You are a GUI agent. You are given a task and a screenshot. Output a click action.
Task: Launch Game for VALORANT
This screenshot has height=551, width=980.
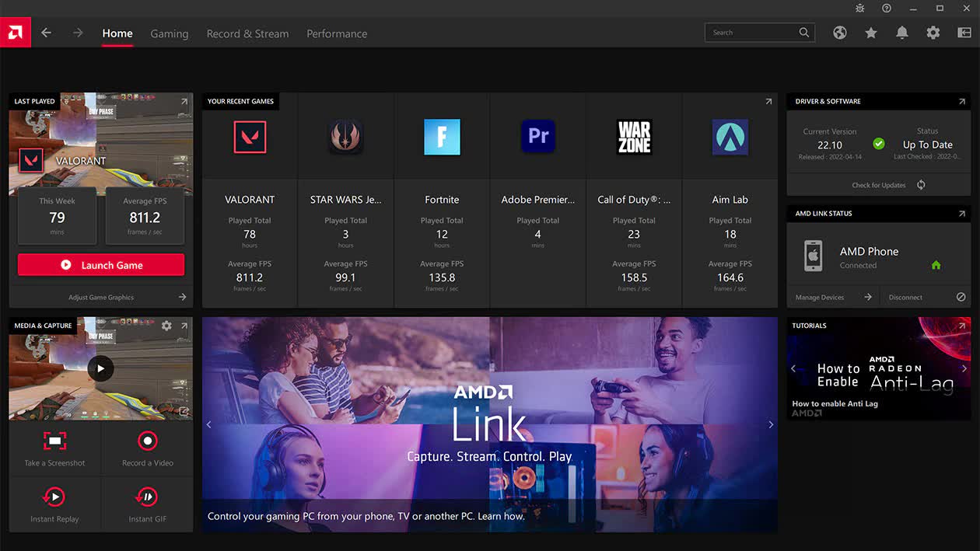[101, 265]
